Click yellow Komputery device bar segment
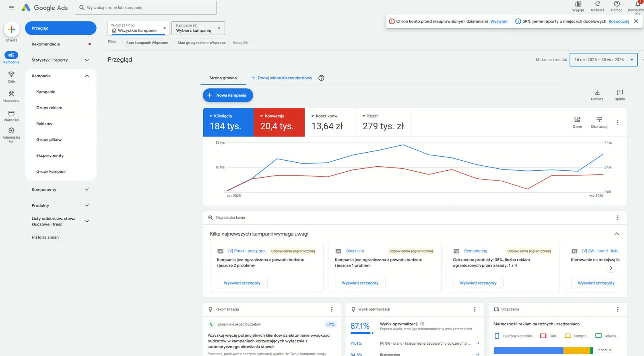 [x=577, y=351]
